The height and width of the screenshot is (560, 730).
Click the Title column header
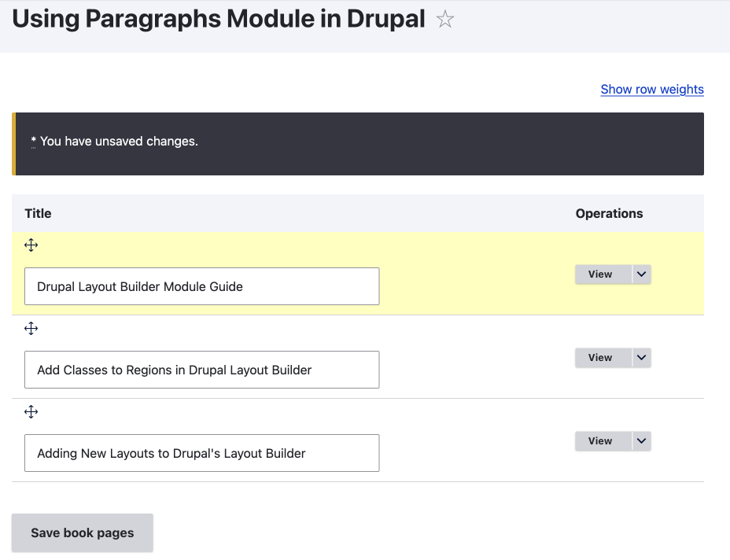38,214
